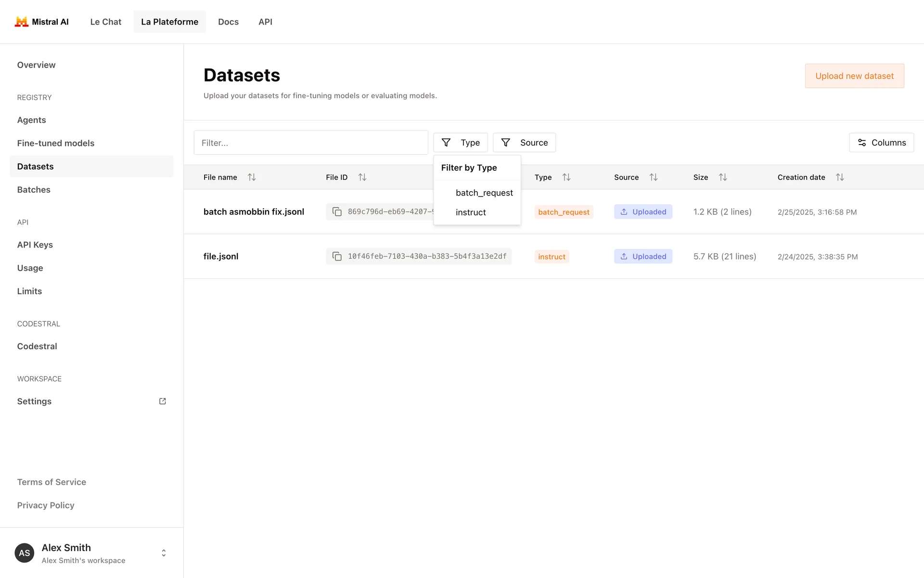Screen dimensions: 924x578
Task: Select batch_request filter option
Action: [x=484, y=193]
